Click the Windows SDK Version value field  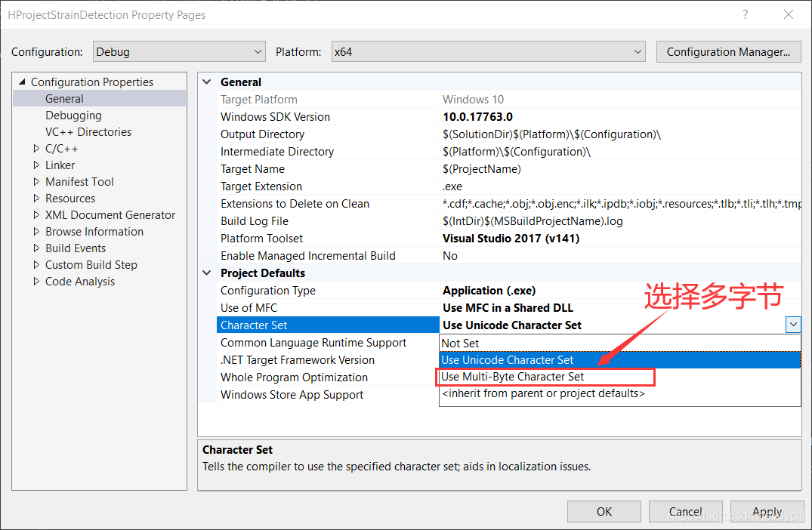click(620, 117)
